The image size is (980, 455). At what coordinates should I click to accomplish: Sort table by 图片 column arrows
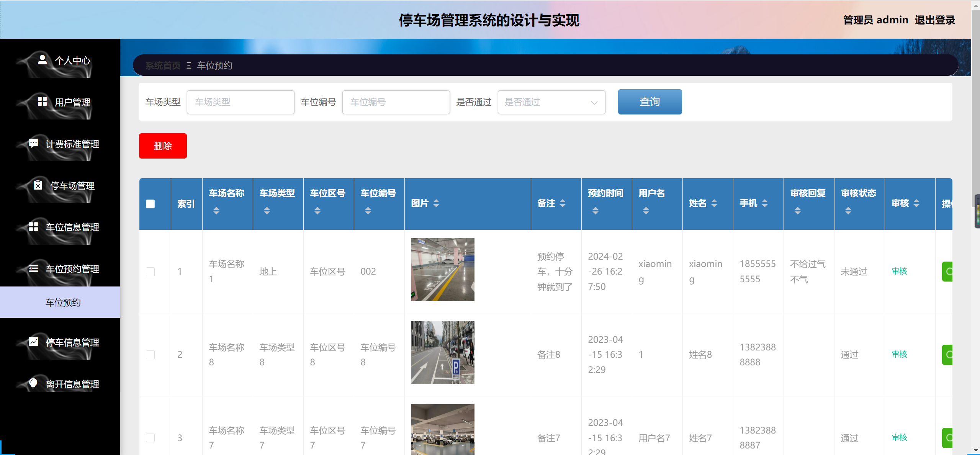click(436, 203)
